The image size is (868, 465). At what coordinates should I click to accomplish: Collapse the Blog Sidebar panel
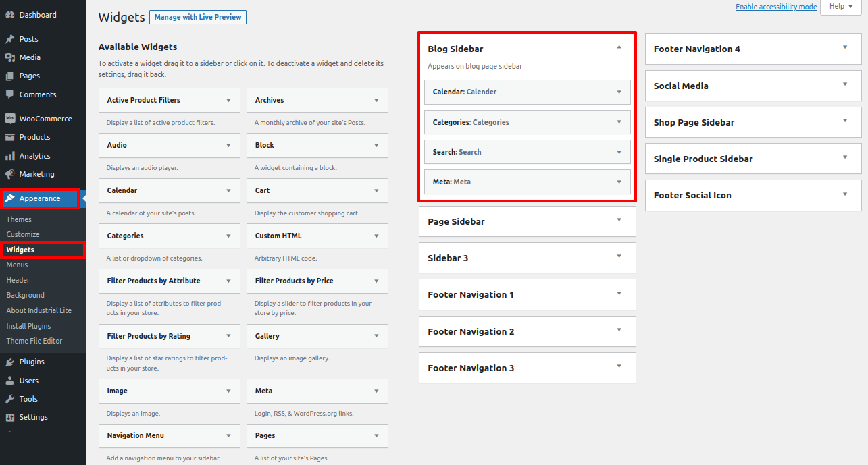(x=619, y=48)
